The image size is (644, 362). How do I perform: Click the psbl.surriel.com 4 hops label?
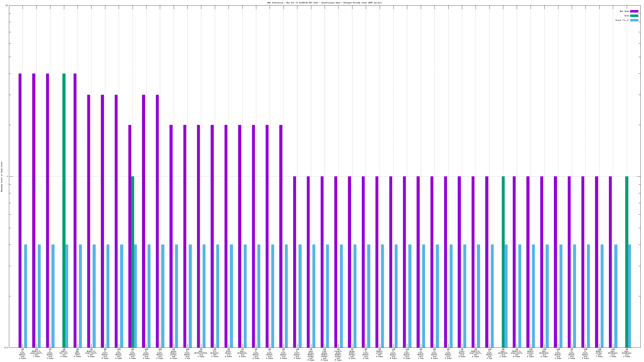[64, 354]
